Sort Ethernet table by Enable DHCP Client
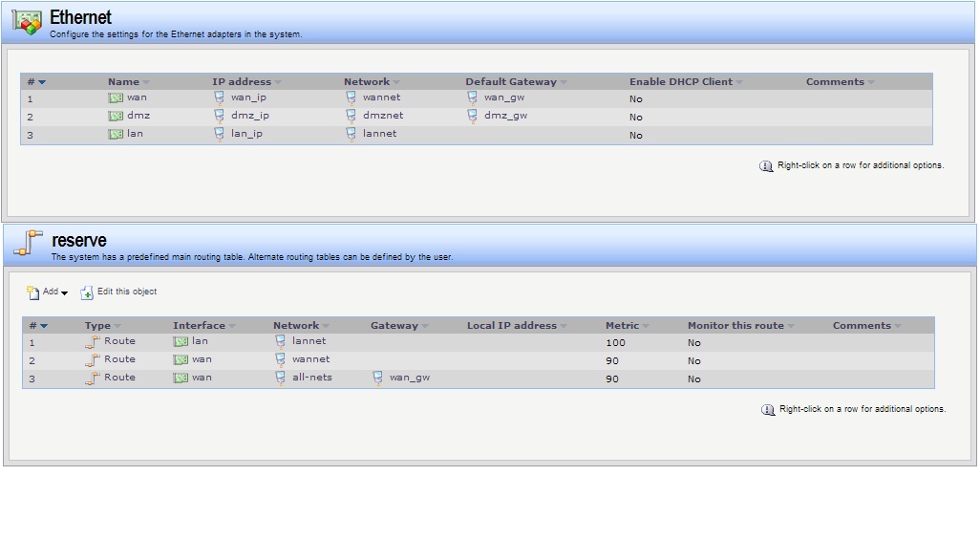The height and width of the screenshot is (541, 980). coord(686,82)
